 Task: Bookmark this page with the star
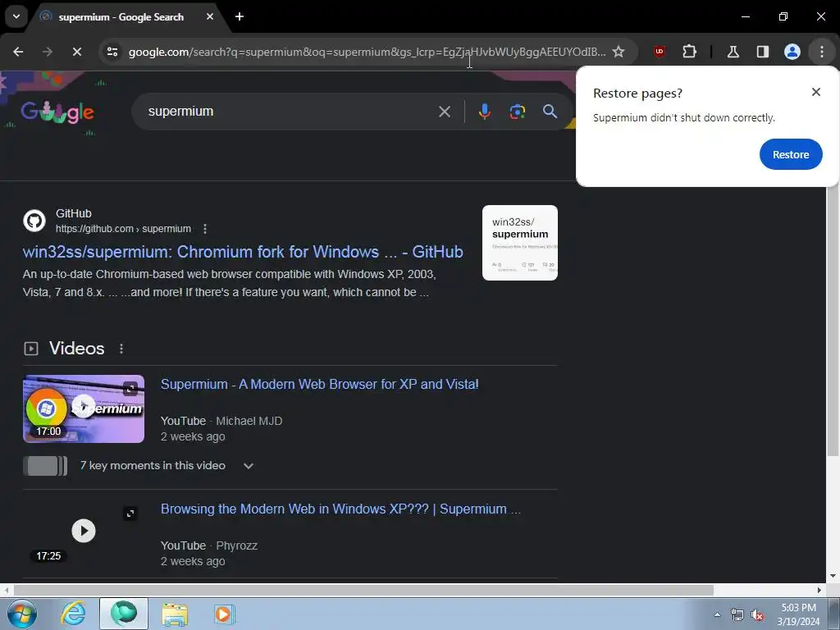[x=619, y=52]
